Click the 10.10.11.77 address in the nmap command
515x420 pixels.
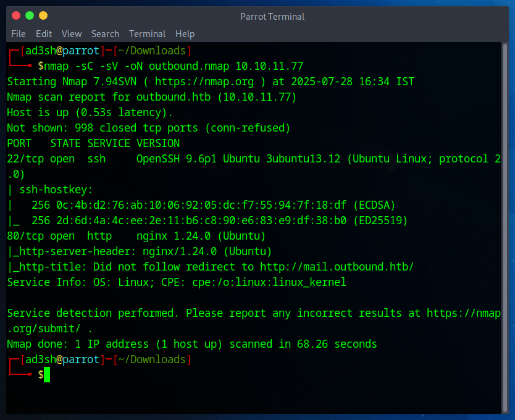269,66
